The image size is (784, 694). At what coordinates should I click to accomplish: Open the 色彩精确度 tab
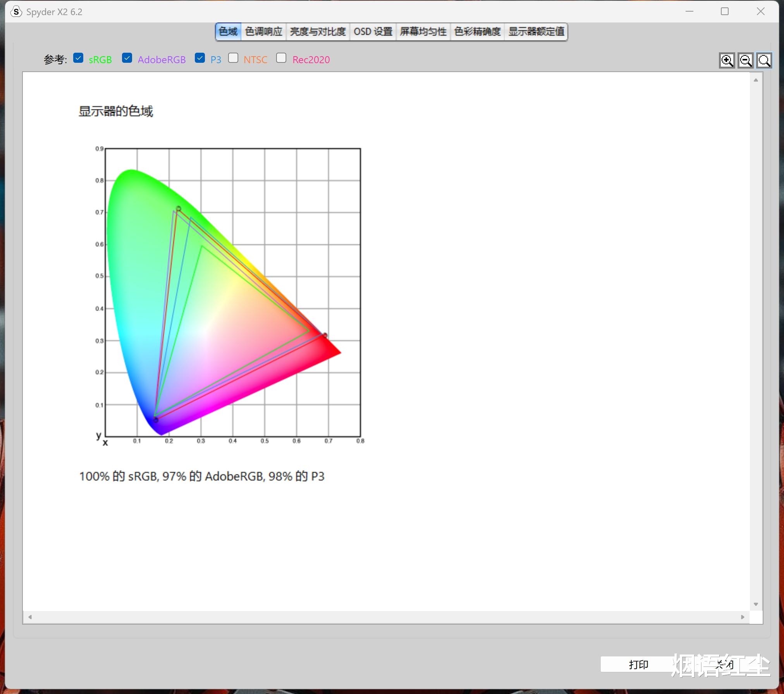click(477, 31)
